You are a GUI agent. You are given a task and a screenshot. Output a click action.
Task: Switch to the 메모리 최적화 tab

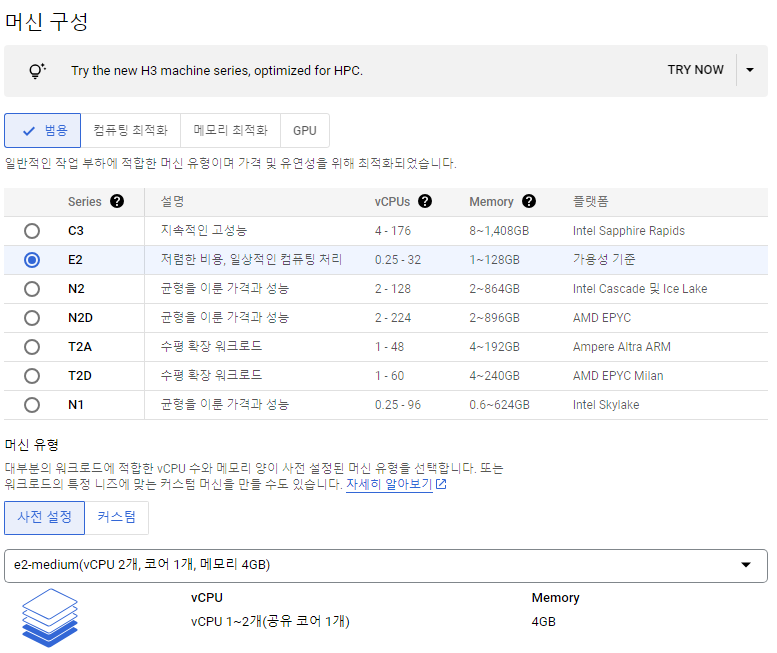point(230,130)
